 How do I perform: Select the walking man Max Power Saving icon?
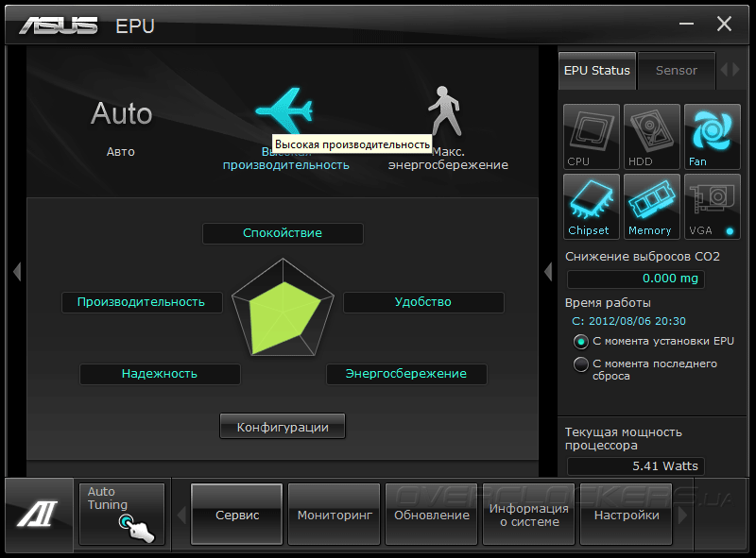(444, 110)
